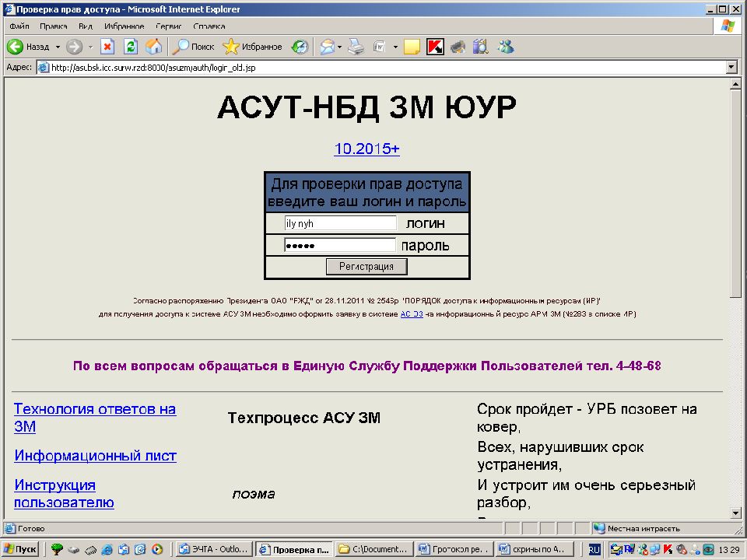Open the Пуск start menu
Image resolution: width=747 pixels, height=560 pixels.
tap(19, 549)
